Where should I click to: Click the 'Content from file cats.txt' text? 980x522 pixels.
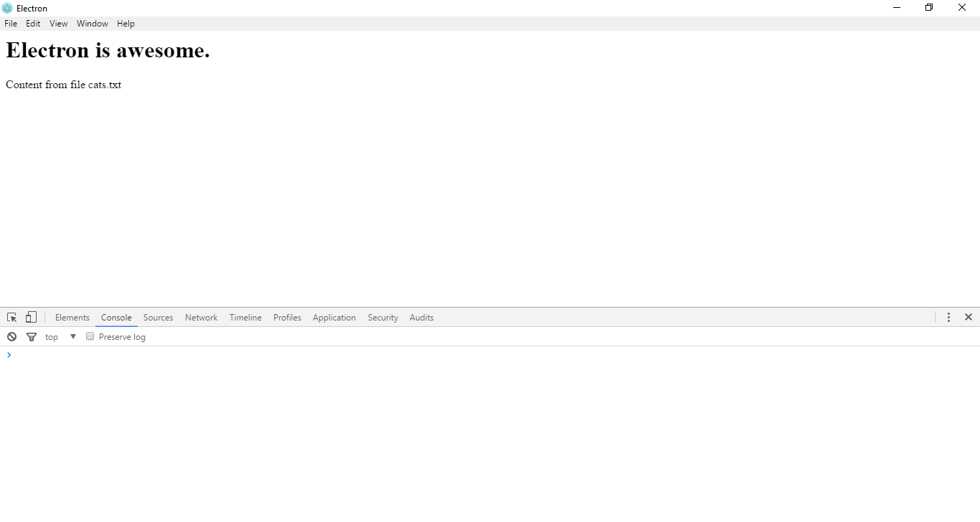pyautogui.click(x=64, y=85)
